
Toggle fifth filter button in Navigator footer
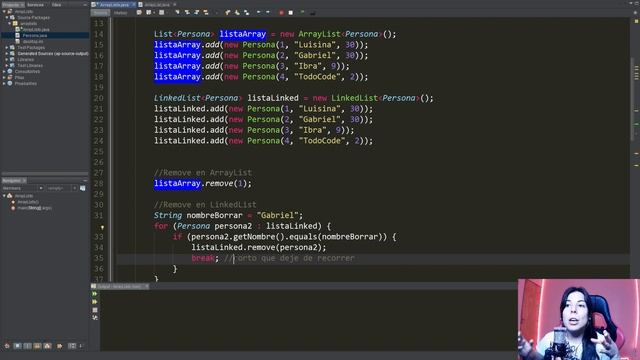pyautogui.click(x=47, y=346)
